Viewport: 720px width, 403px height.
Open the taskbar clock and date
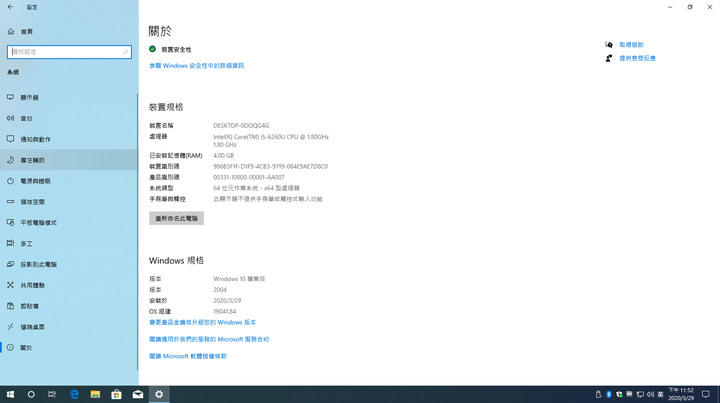(681, 394)
